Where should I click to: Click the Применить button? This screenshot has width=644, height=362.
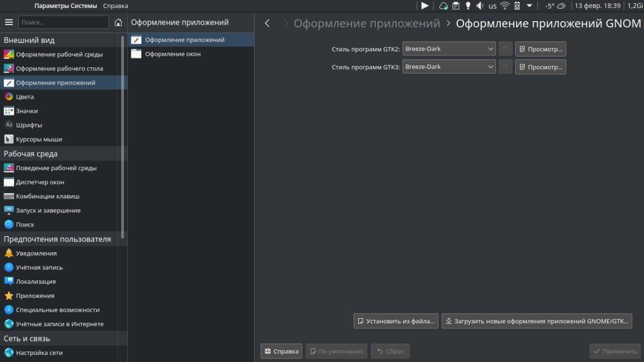(615, 351)
